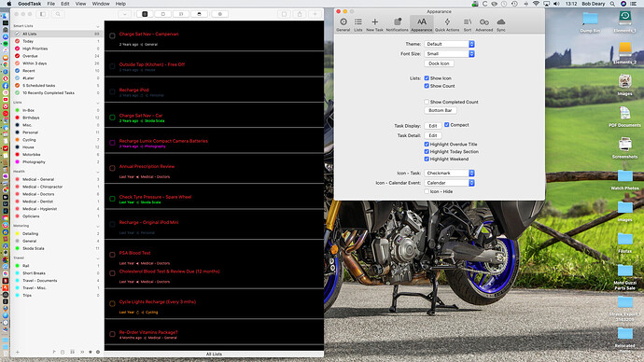Check off Charge Sat Nav - Campervan task
644x362 pixels.
coord(112,35)
